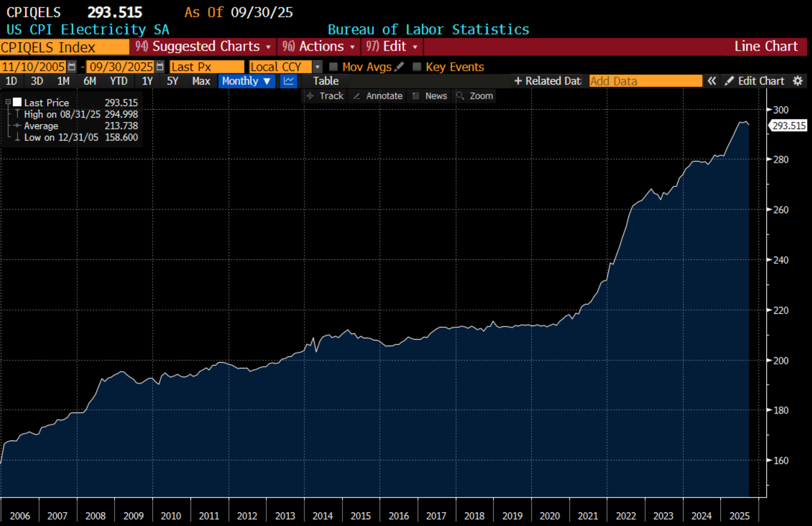Image resolution: width=812 pixels, height=526 pixels.
Task: Edit moving averages with pencil icon
Action: [399, 67]
